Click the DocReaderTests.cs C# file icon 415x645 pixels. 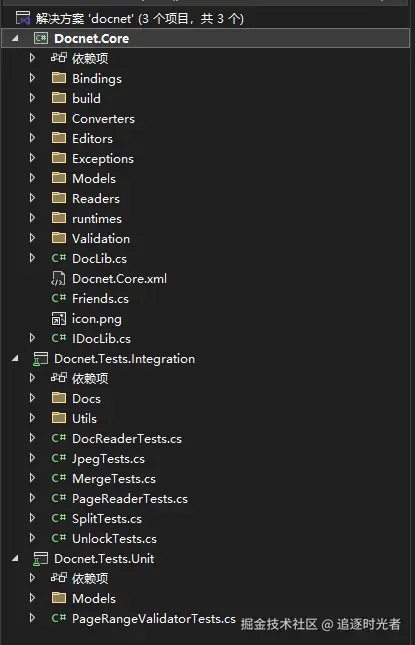pyautogui.click(x=59, y=438)
